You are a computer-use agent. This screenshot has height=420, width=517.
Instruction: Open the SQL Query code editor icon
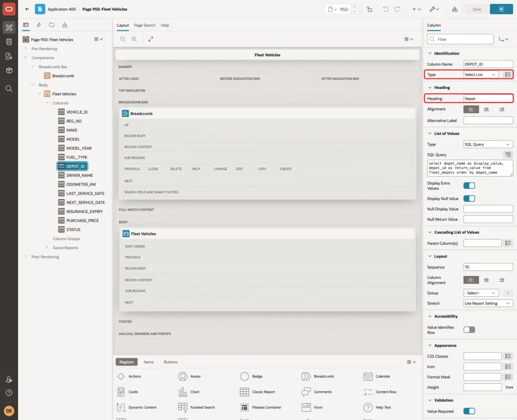click(x=508, y=154)
